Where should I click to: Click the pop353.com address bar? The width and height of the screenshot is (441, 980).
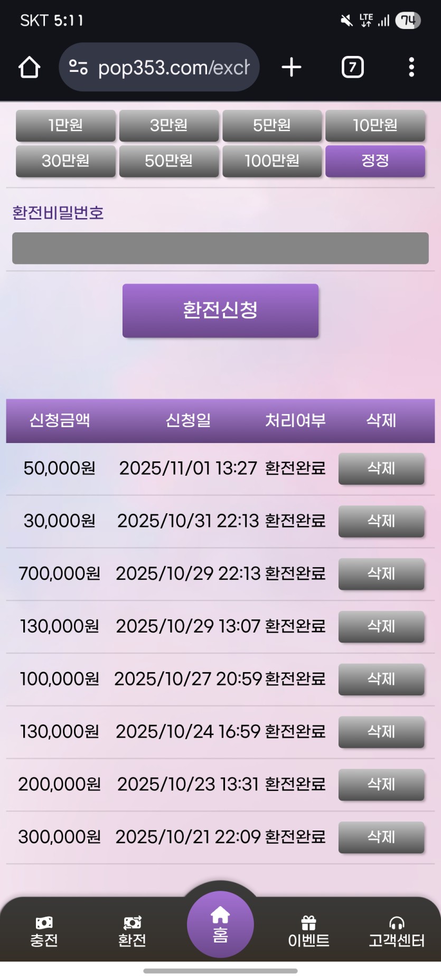(173, 68)
